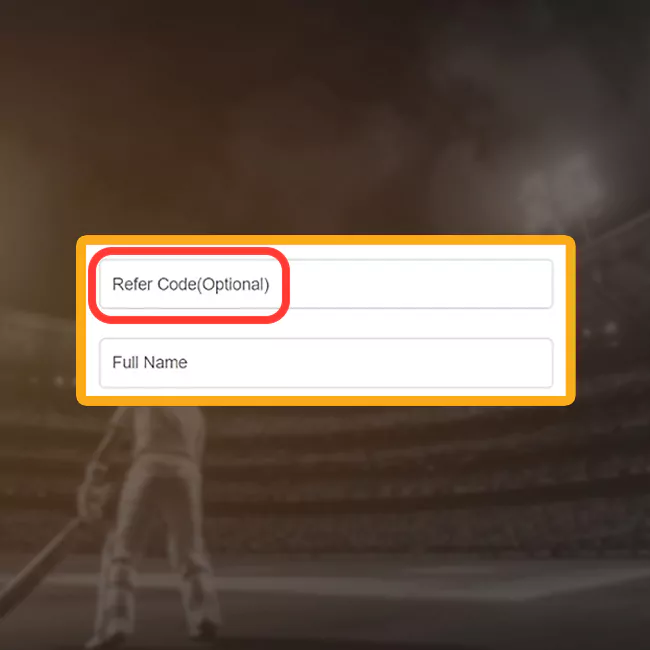Image resolution: width=650 pixels, height=650 pixels.
Task: Click the empty right side of Full Name field
Action: pyautogui.click(x=373, y=363)
